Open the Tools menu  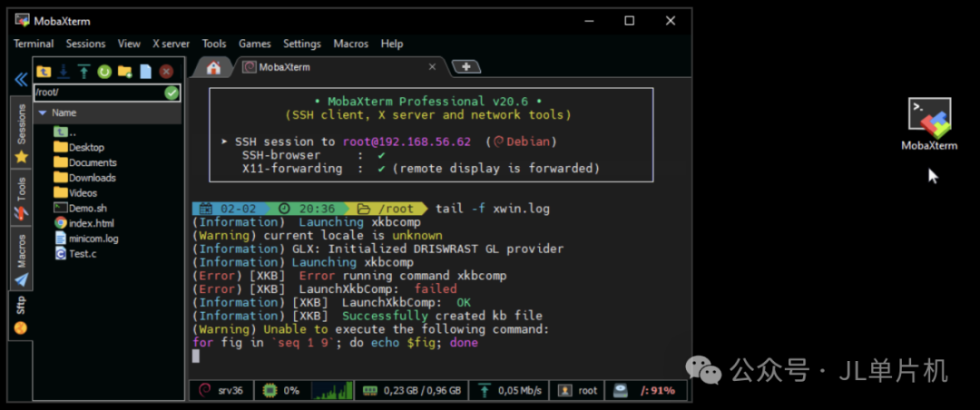214,44
